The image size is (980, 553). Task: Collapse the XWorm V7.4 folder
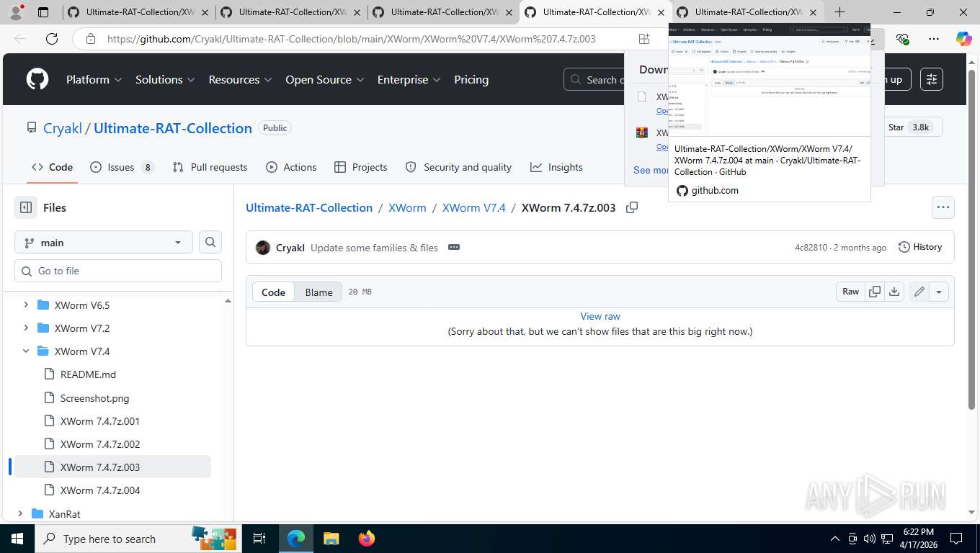pos(26,351)
